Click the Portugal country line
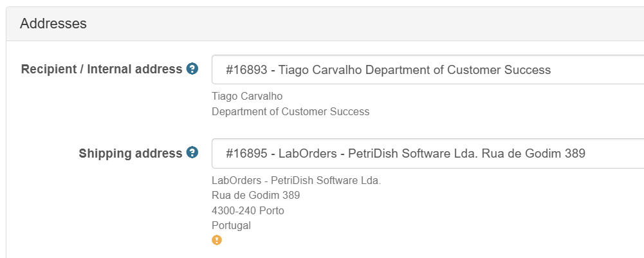Screen dimensions: 644x258 tap(231, 226)
